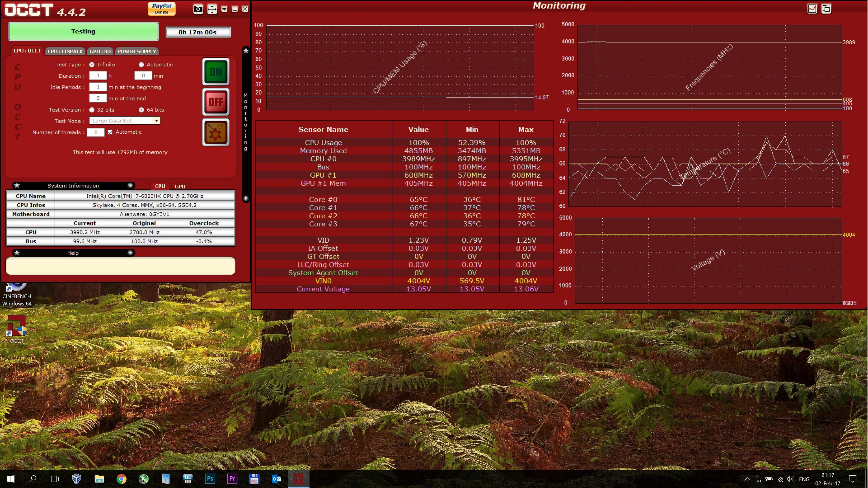Click the Duration hours input field

point(98,75)
